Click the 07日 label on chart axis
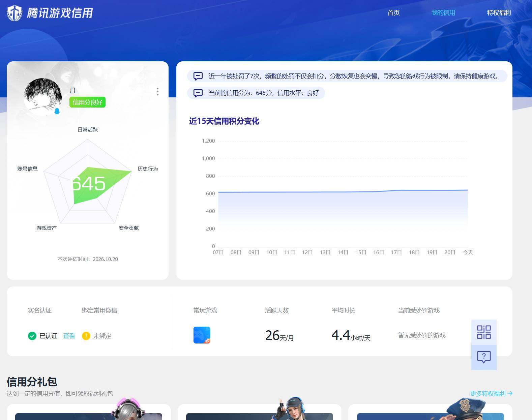532x420 pixels. click(x=218, y=252)
